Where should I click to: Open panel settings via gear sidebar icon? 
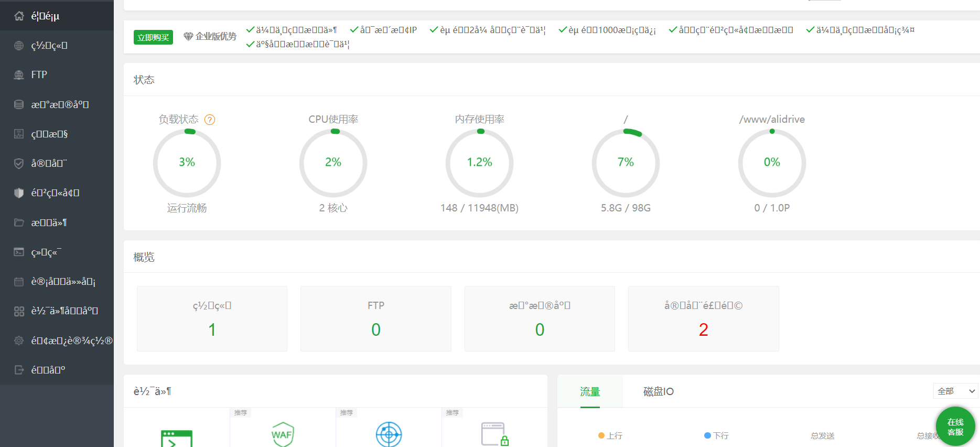coord(19,340)
